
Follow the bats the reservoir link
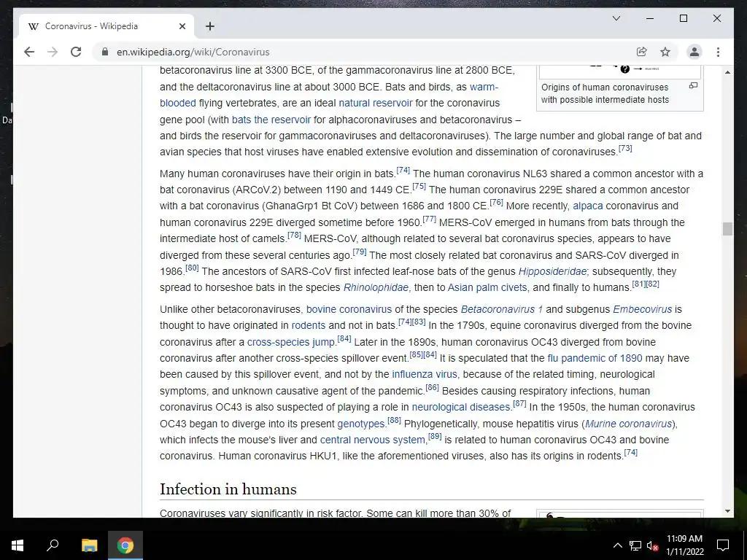271,120
